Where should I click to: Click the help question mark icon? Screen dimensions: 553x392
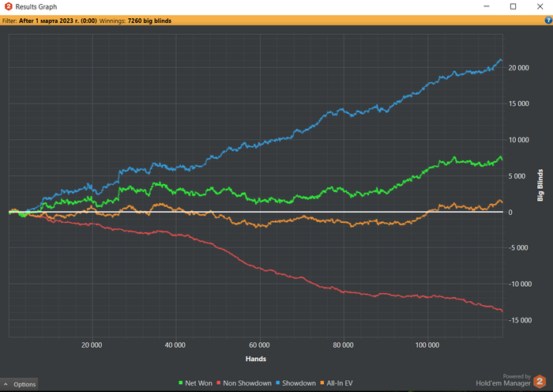(x=548, y=21)
